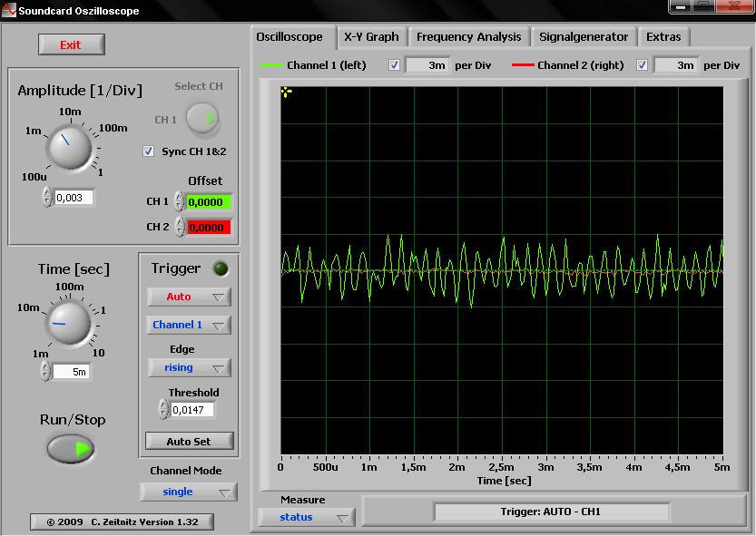Toggle Channel 1 (left) display checkbox
Screen dimensions: 756x536
(394, 65)
